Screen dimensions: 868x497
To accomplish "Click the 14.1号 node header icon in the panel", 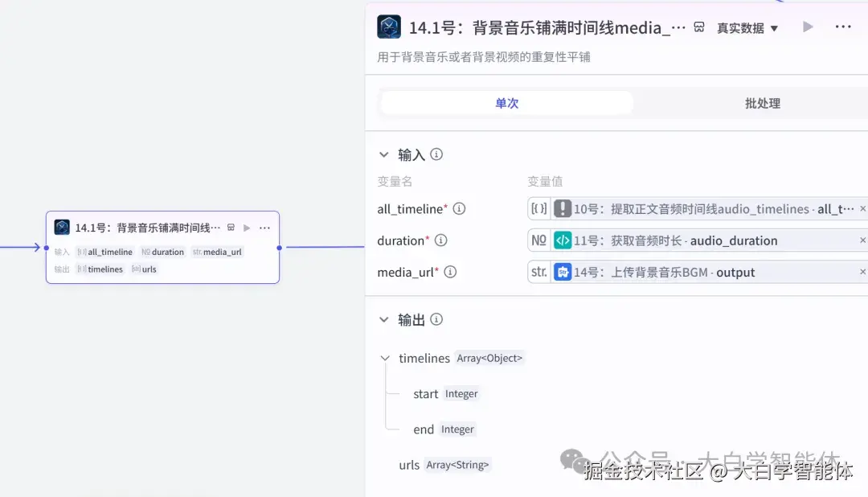I will [390, 26].
